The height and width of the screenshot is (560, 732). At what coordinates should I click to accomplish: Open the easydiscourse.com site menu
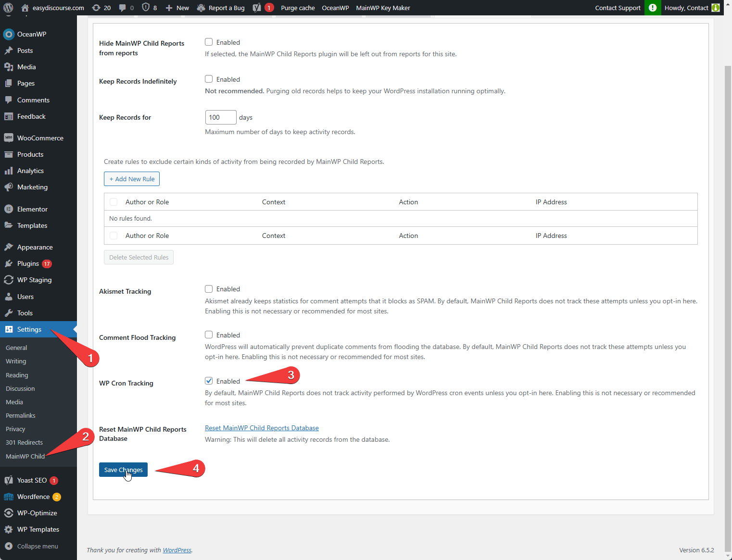[53, 8]
